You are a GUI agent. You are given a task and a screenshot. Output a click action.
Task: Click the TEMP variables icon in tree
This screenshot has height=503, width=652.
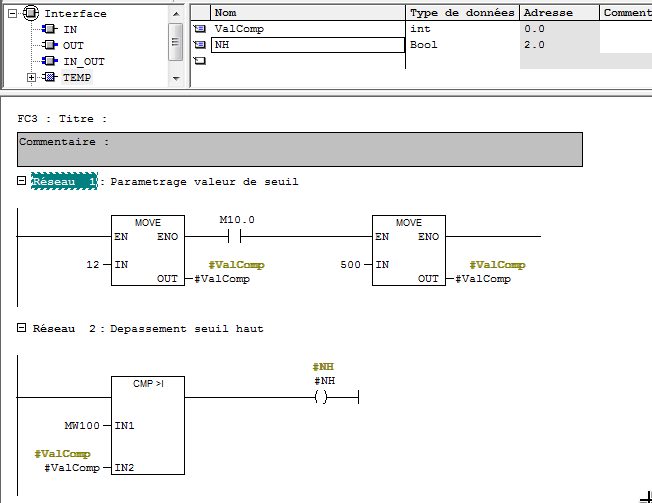pos(50,78)
